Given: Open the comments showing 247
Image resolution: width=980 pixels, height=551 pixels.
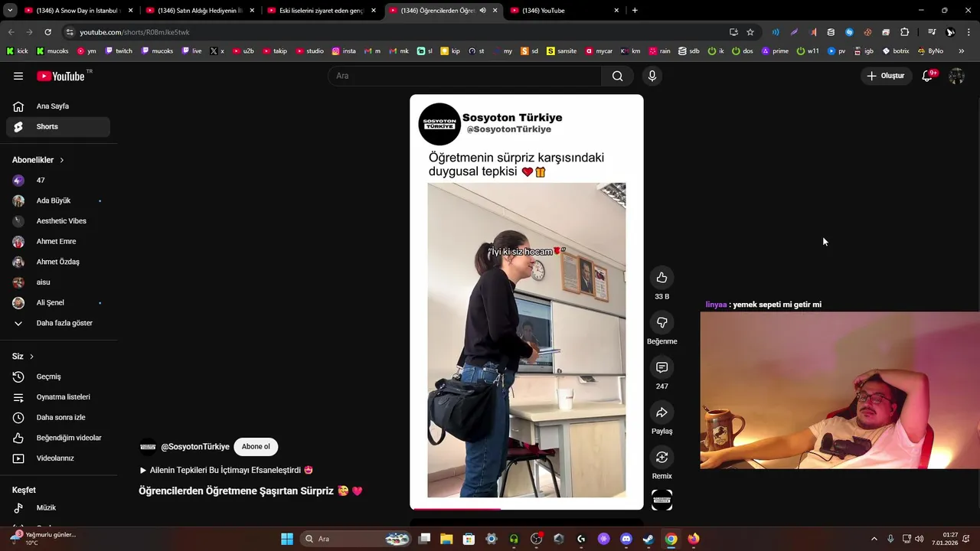Looking at the screenshot, I should [x=661, y=368].
